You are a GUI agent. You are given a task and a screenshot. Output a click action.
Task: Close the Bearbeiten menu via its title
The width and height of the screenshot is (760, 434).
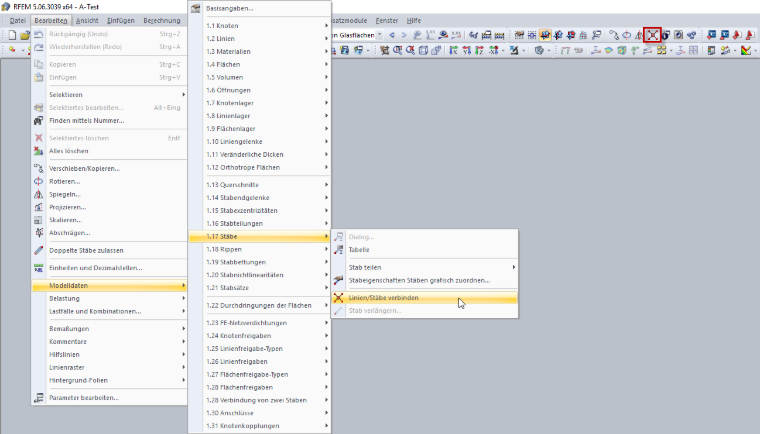pos(51,20)
